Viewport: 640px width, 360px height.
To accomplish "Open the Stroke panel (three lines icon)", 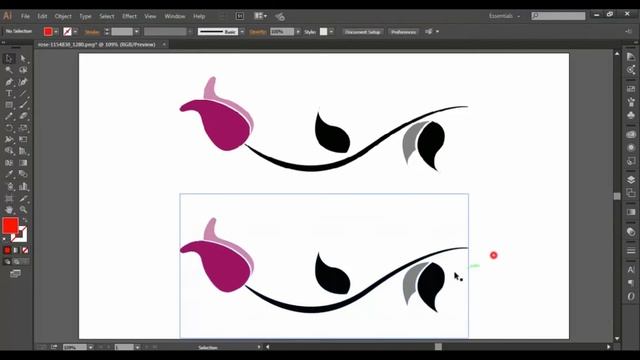I will [x=631, y=250].
